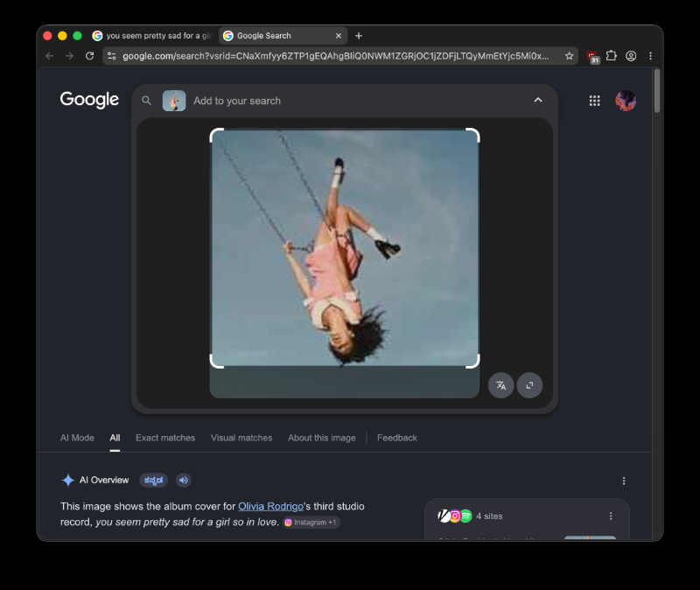Switch to AI Mode tab

pyautogui.click(x=77, y=438)
